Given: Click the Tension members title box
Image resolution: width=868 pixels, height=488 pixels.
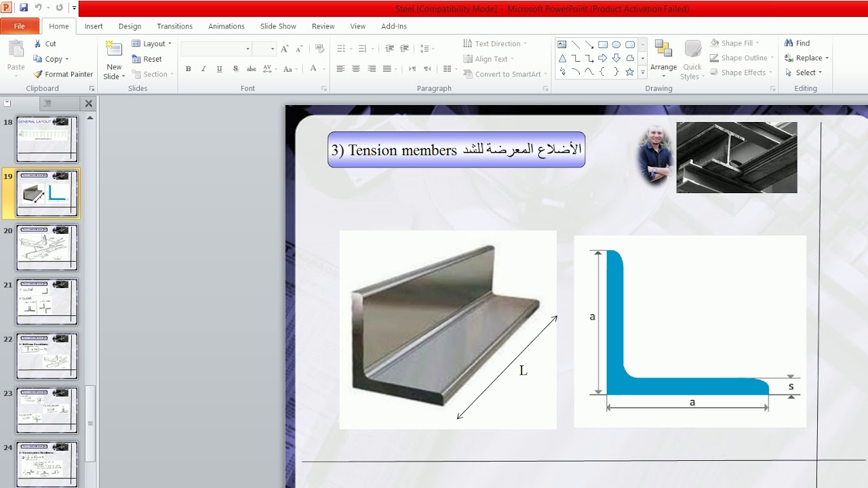Looking at the screenshot, I should click(x=456, y=150).
